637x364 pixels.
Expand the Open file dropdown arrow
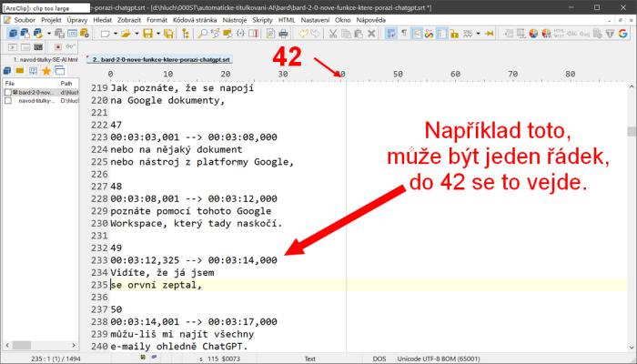point(136,34)
